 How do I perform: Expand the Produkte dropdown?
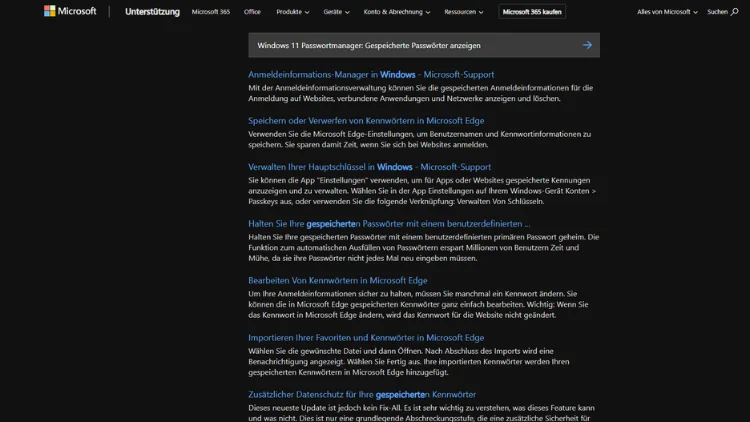[292, 11]
